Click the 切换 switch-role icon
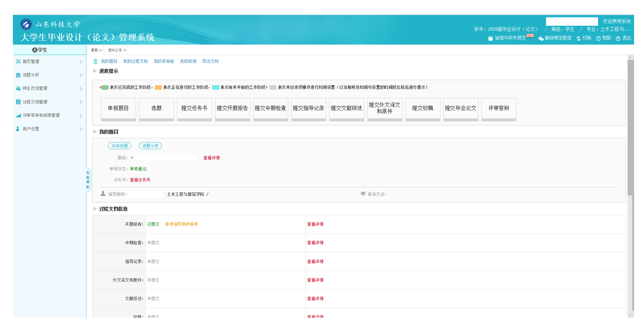 (578, 39)
